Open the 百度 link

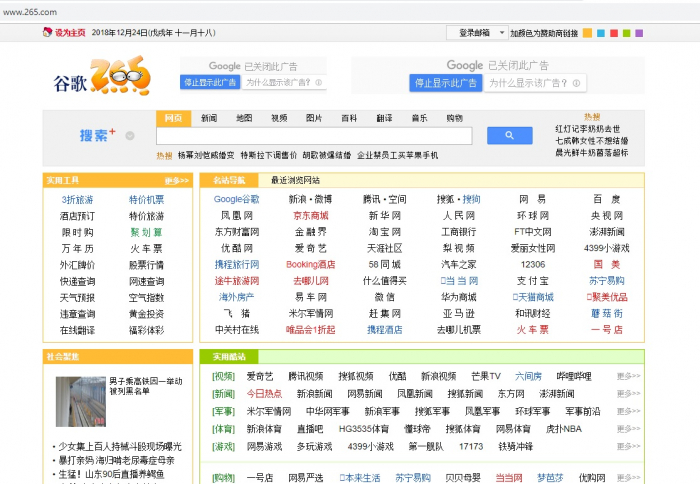(x=607, y=199)
